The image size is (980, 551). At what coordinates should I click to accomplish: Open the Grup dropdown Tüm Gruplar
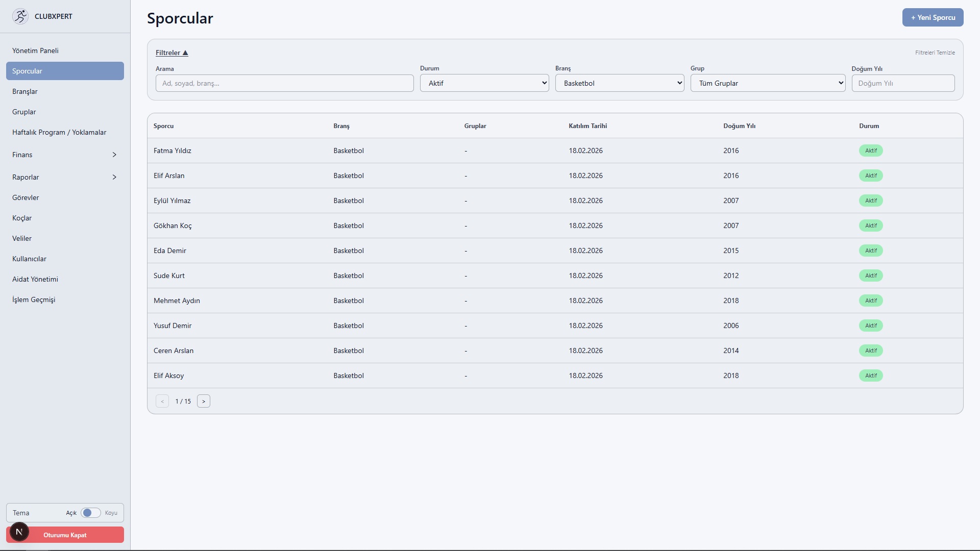pos(767,83)
